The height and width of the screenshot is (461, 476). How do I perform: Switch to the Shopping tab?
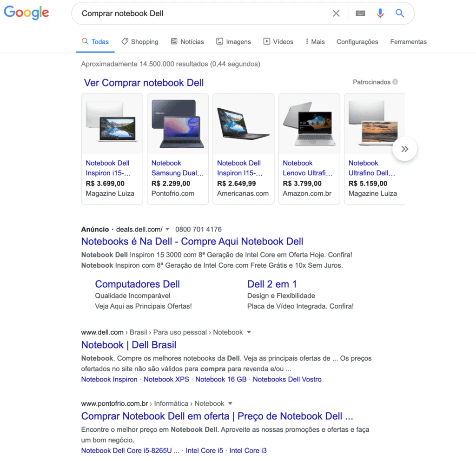point(139,42)
